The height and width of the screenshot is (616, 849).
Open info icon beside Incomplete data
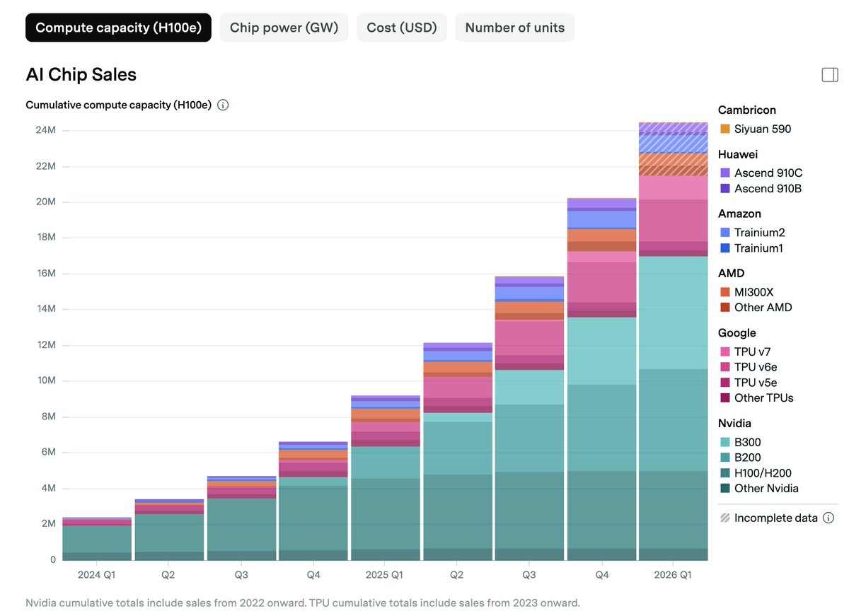(828, 518)
